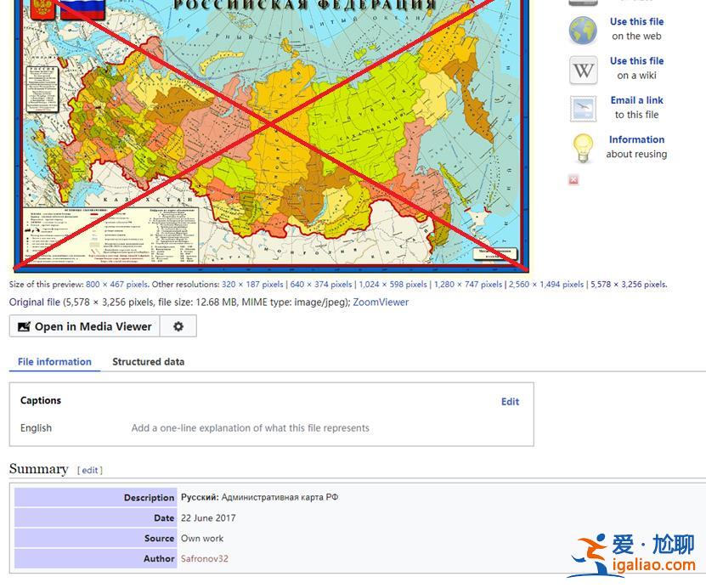Edit the Captions section
The image size is (706, 588).
(x=510, y=402)
